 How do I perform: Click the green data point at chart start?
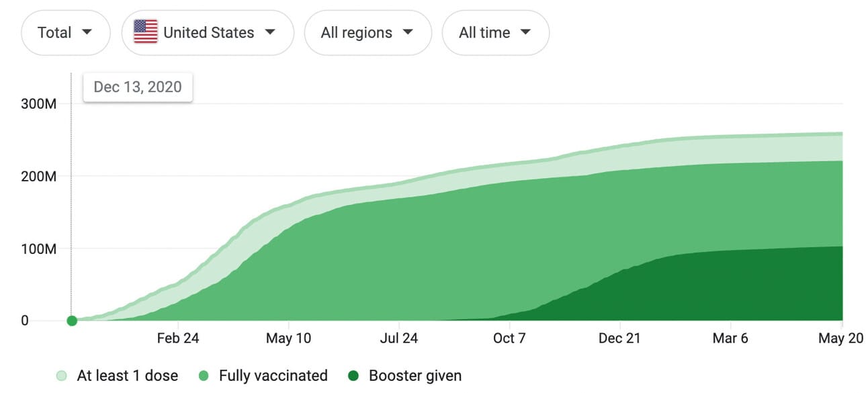(x=72, y=320)
